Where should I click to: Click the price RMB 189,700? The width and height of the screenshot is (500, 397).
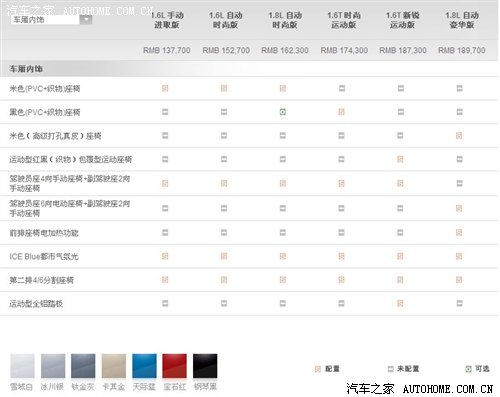click(x=462, y=50)
